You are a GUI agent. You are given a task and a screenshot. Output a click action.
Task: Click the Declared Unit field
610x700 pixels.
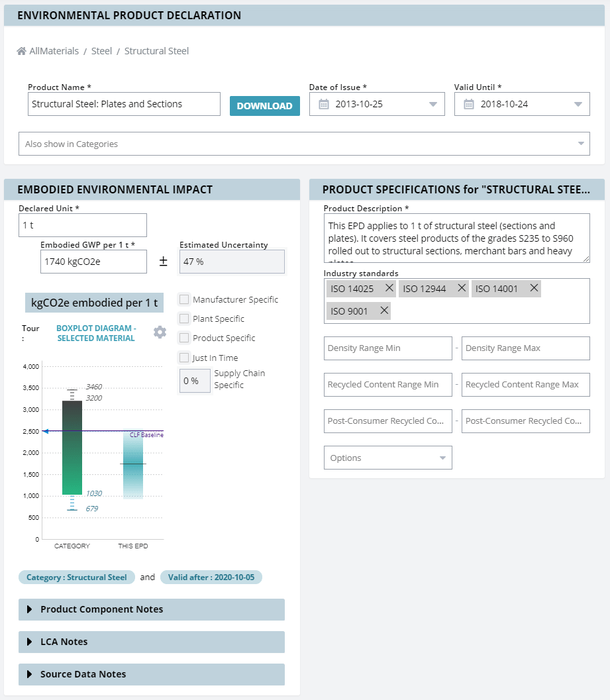click(83, 225)
